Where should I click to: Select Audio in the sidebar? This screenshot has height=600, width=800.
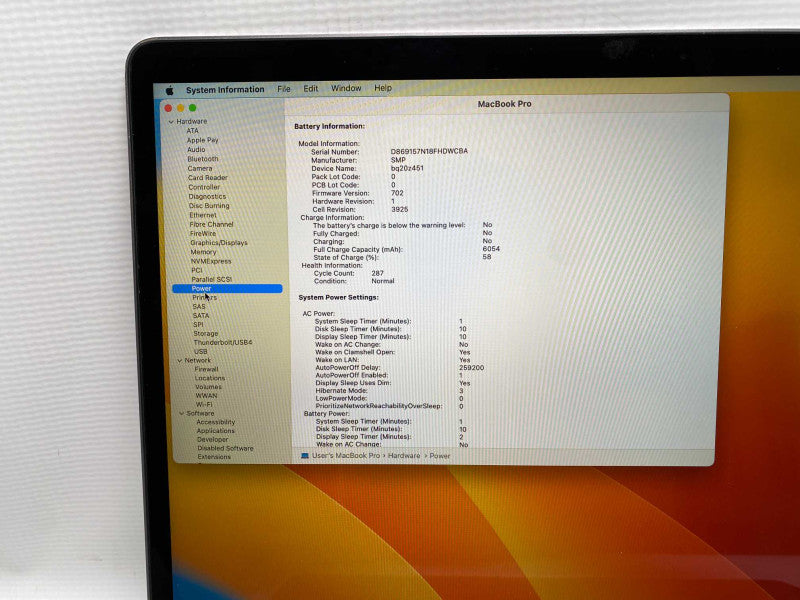(196, 149)
